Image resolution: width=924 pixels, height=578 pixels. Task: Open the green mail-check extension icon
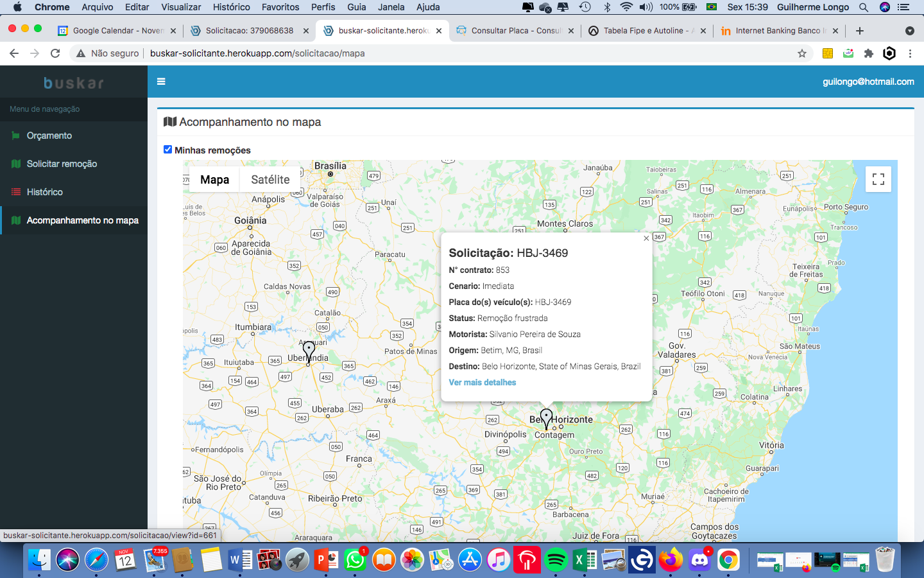[x=848, y=53]
